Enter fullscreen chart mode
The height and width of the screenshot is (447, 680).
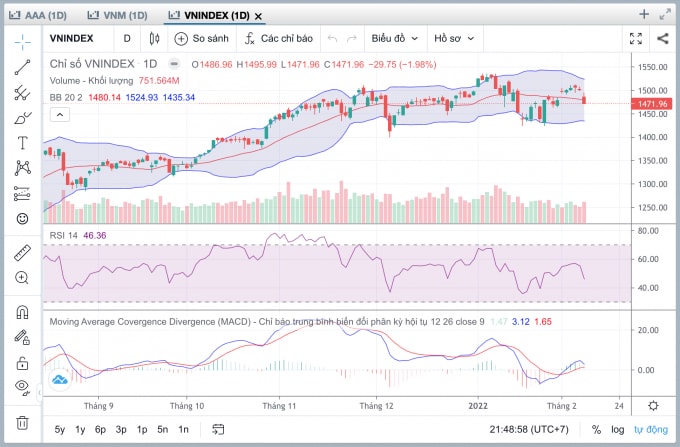tap(636, 39)
